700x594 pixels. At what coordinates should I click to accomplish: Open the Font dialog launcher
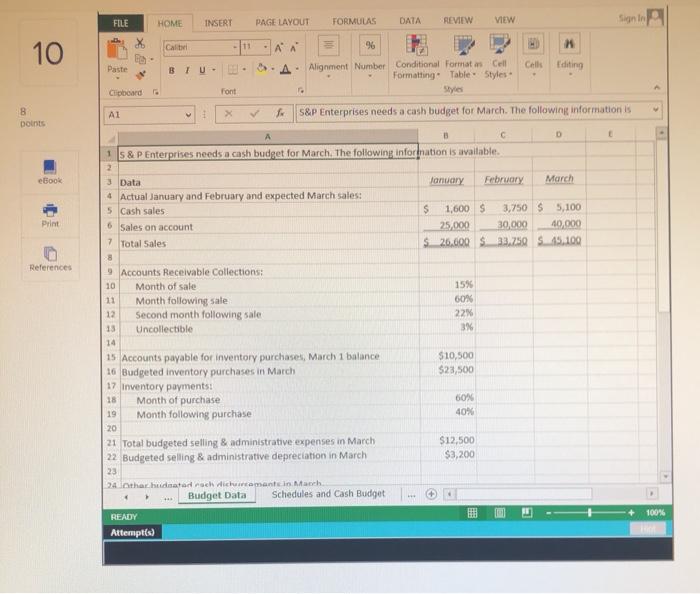[300, 91]
